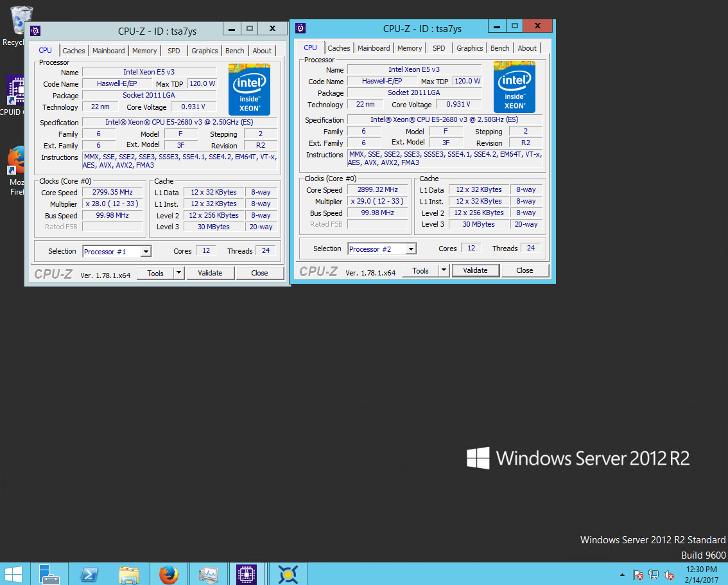Click Core Speed value 2799.35 MHz
The image size is (728, 585).
coord(112,192)
